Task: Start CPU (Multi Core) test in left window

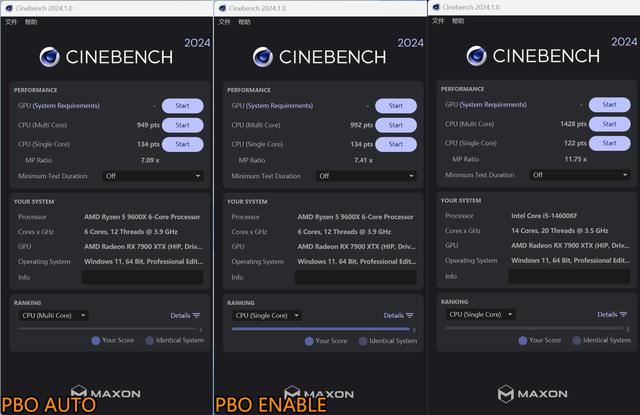Action: click(182, 125)
